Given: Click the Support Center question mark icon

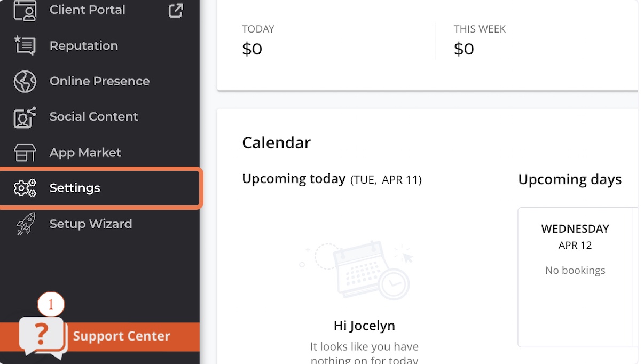Looking at the screenshot, I should pyautogui.click(x=42, y=335).
